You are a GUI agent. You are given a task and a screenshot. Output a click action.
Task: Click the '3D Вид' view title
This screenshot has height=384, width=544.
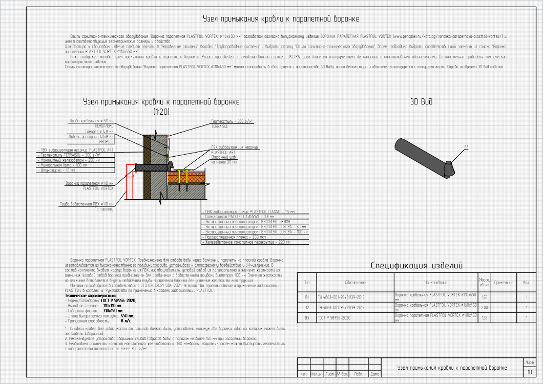tap(421, 102)
